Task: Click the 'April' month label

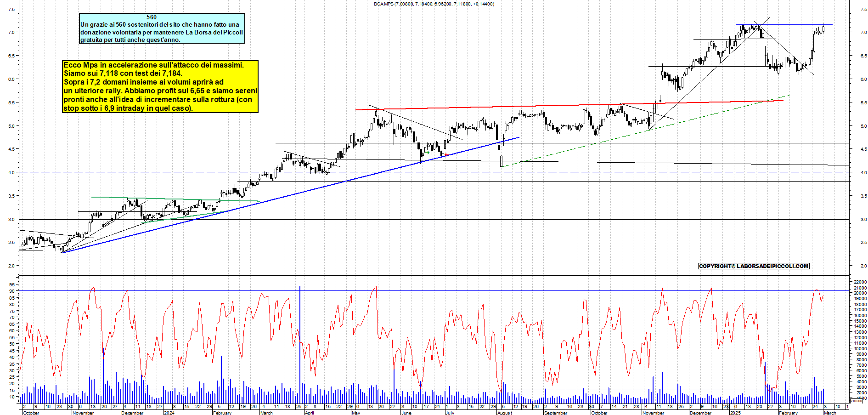Action: [x=310, y=413]
